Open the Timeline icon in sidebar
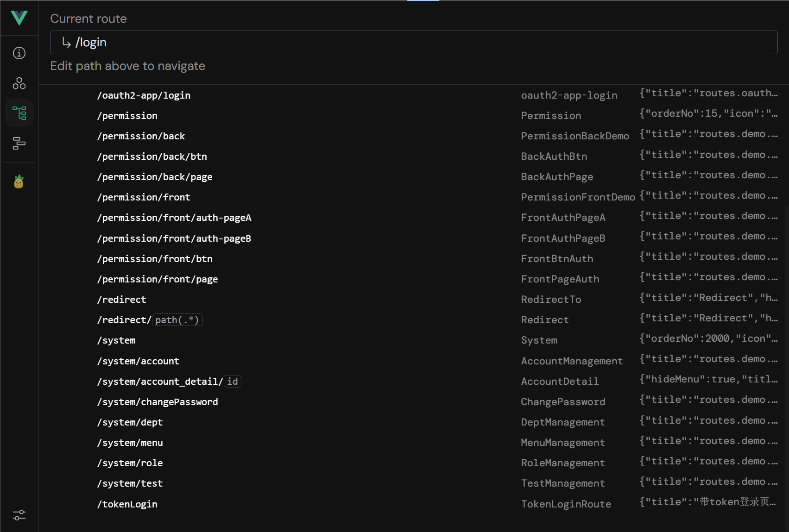Screen dimensions: 789x532 coord(19,143)
